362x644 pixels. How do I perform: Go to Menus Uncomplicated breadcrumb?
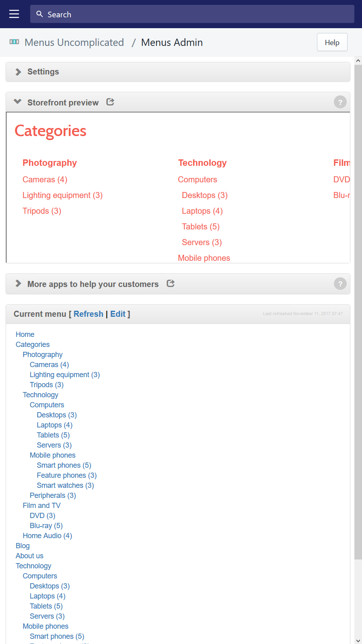click(74, 42)
